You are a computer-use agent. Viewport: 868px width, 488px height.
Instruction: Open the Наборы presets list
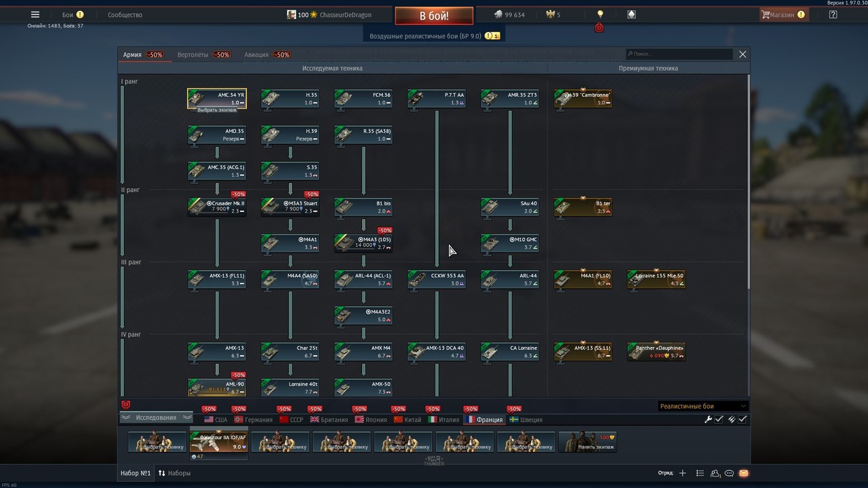[174, 473]
